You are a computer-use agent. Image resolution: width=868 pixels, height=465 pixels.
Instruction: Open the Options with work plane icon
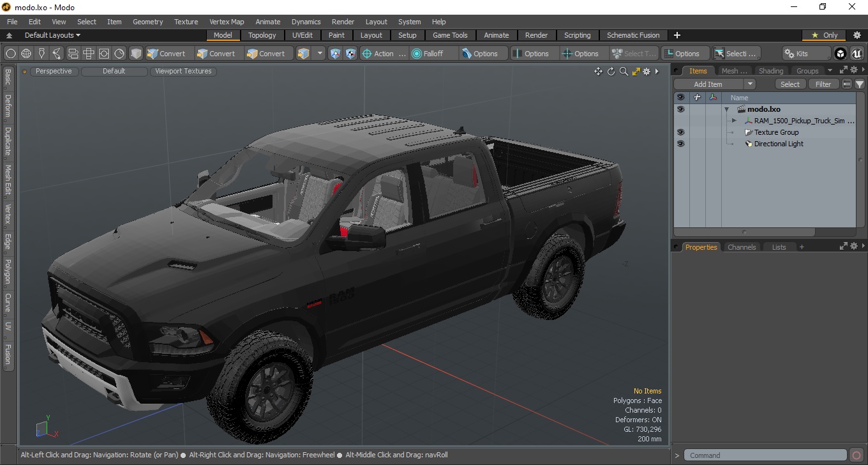click(685, 54)
